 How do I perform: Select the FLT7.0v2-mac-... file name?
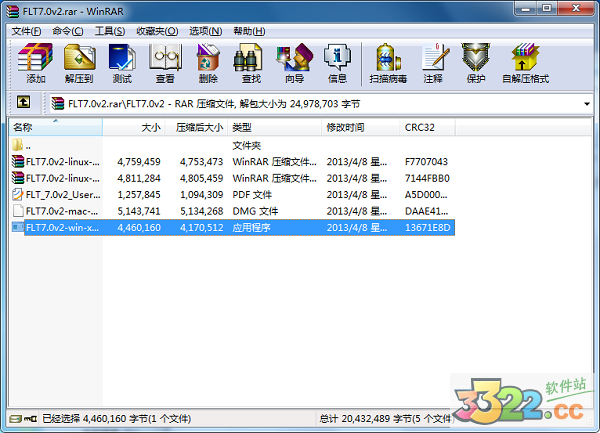point(62,211)
